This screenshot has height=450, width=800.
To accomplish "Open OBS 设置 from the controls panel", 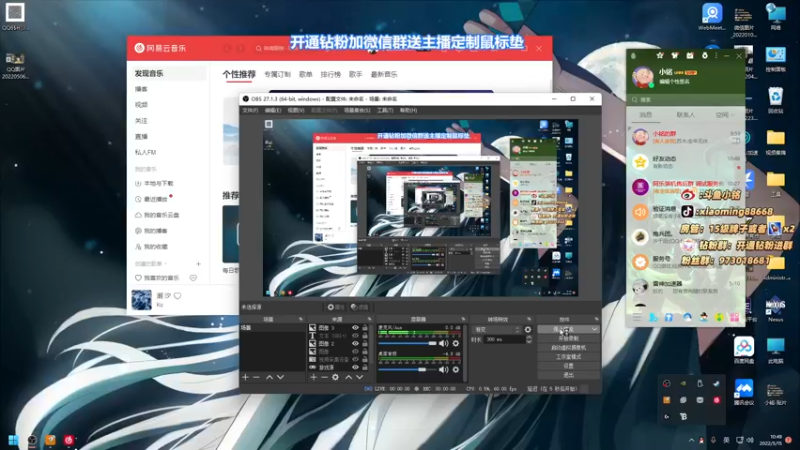I will click(568, 366).
